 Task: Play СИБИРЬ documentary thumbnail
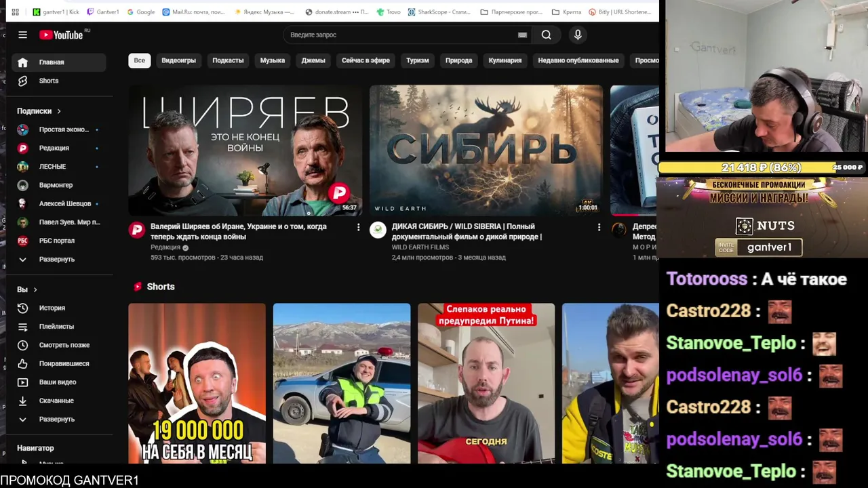click(486, 150)
